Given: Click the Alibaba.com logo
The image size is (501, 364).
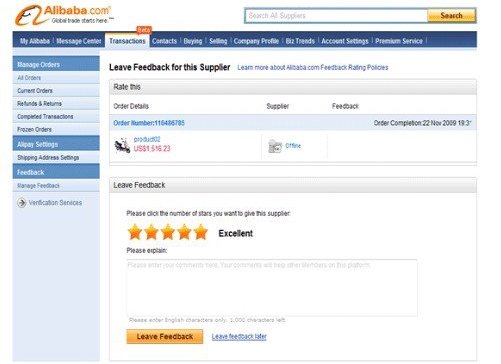Looking at the screenshot, I should point(63,15).
